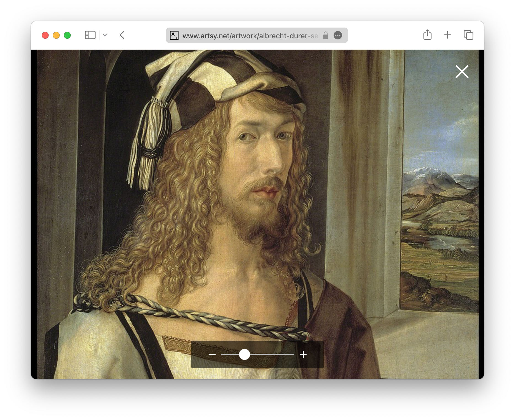The width and height of the screenshot is (515, 420).
Task: Click the reader/translate icon in address bar
Action: (x=174, y=35)
